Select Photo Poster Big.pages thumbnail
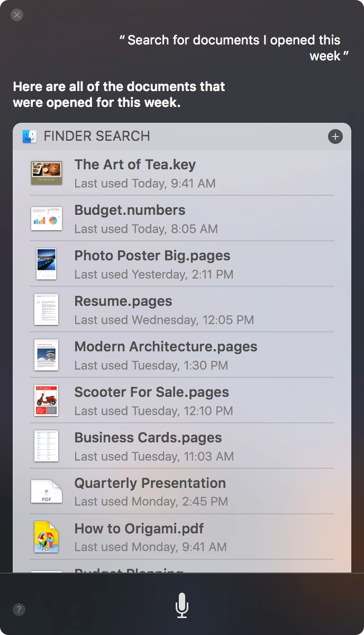The height and width of the screenshot is (635, 364). [47, 264]
